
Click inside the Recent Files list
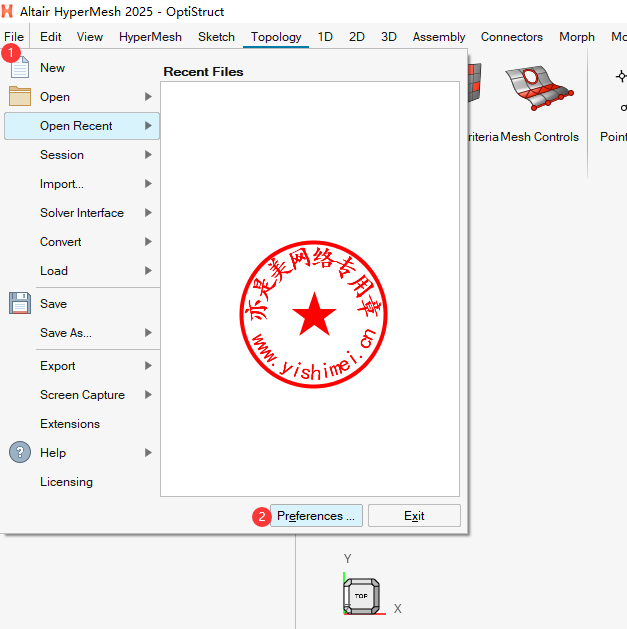point(310,200)
